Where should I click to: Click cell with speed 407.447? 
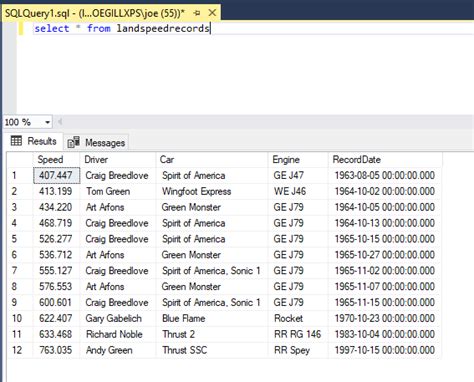pos(57,175)
